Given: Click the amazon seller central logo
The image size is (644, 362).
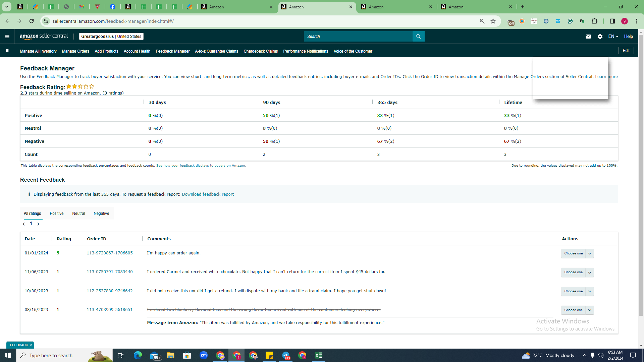Looking at the screenshot, I should coord(44,37).
